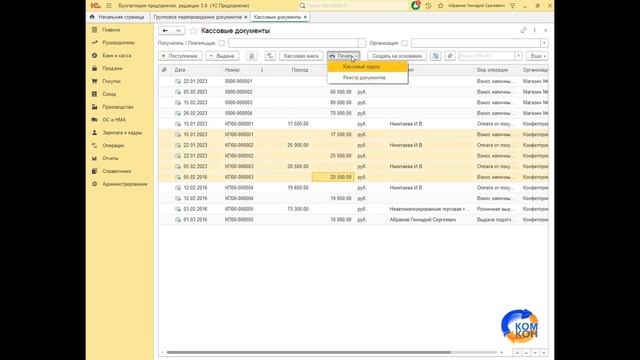The width and height of the screenshot is (640, 360).
Task: Click the Поступление button
Action: 180,56
